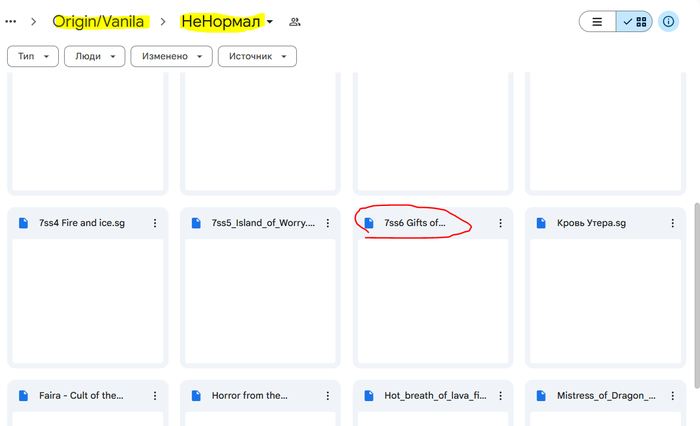Open more options for Кровь Утера.sg

[674, 223]
